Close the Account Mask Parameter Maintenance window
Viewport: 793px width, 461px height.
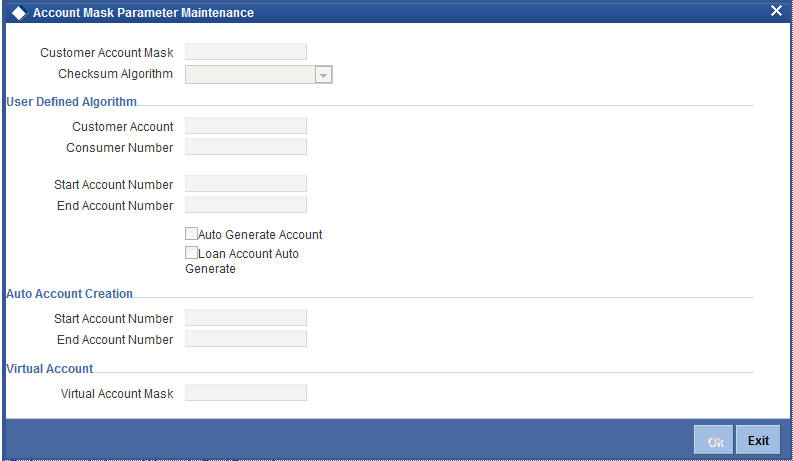pos(776,11)
